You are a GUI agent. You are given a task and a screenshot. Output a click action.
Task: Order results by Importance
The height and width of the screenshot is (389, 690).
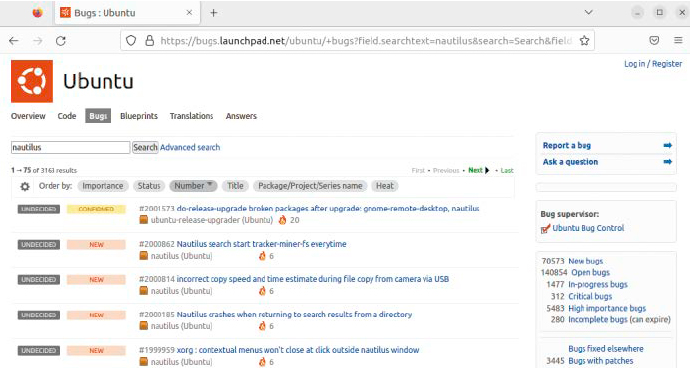click(x=103, y=186)
